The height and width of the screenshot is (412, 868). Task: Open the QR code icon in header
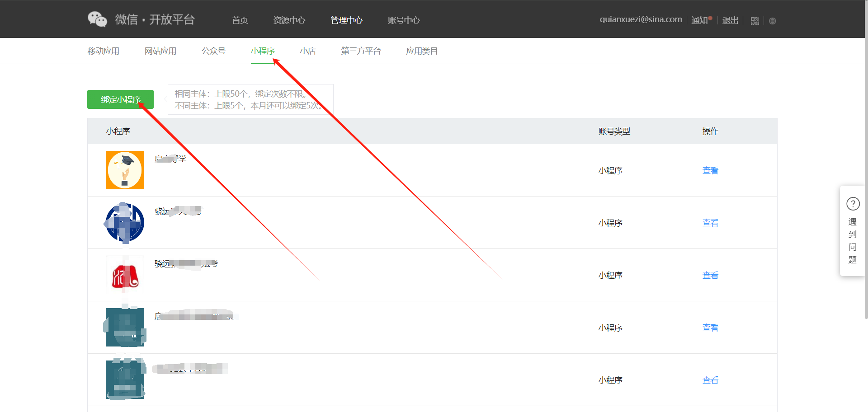tap(755, 21)
